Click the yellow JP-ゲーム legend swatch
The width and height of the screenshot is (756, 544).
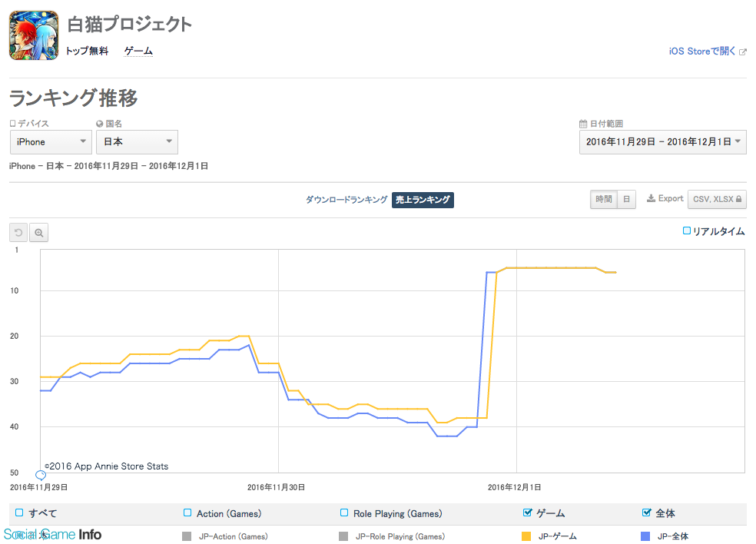(x=526, y=536)
